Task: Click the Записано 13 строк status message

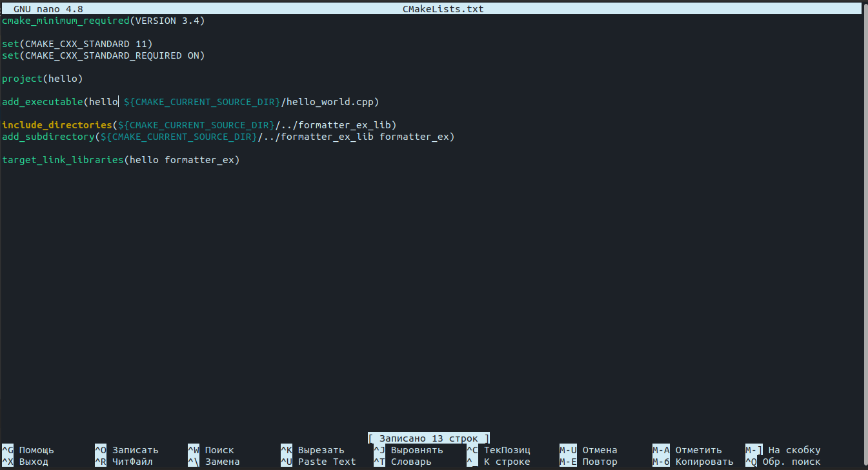Action: (428, 438)
